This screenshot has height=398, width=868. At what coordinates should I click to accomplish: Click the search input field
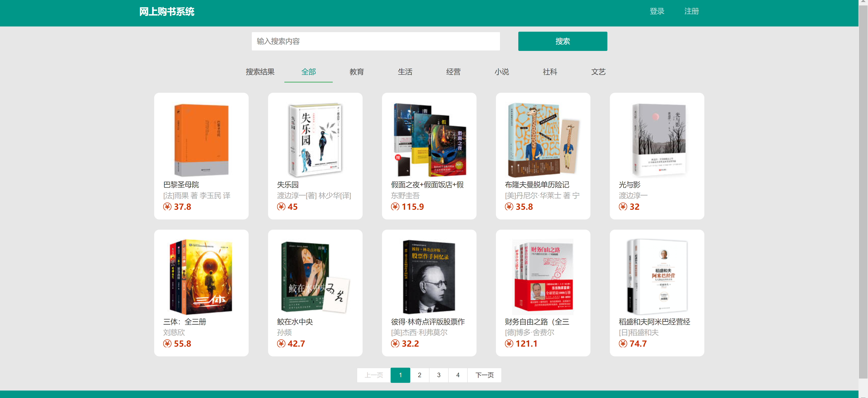(x=376, y=41)
